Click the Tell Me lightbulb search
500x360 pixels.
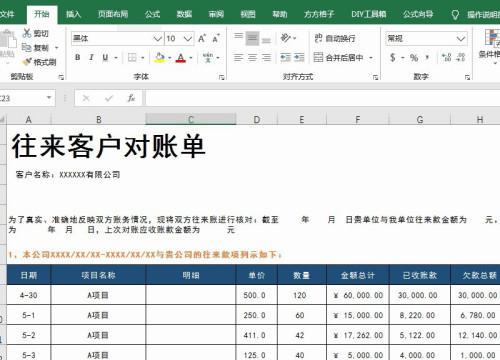click(x=455, y=14)
